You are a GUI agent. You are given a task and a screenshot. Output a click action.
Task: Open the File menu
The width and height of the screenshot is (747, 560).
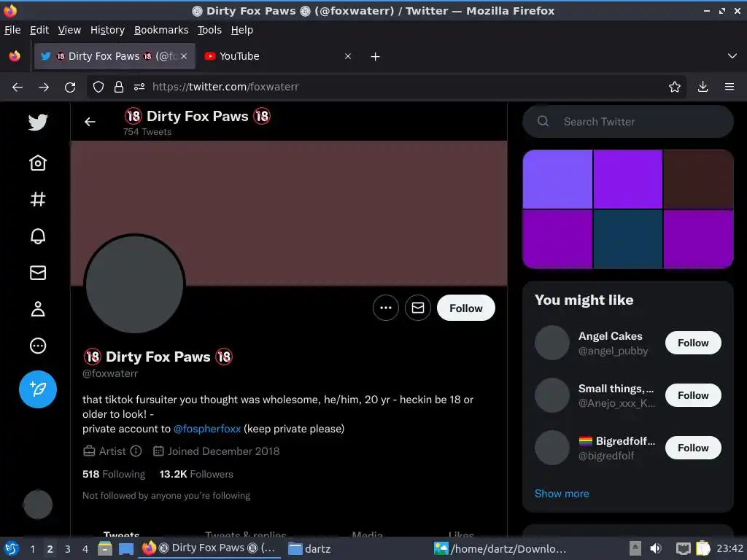click(x=12, y=30)
